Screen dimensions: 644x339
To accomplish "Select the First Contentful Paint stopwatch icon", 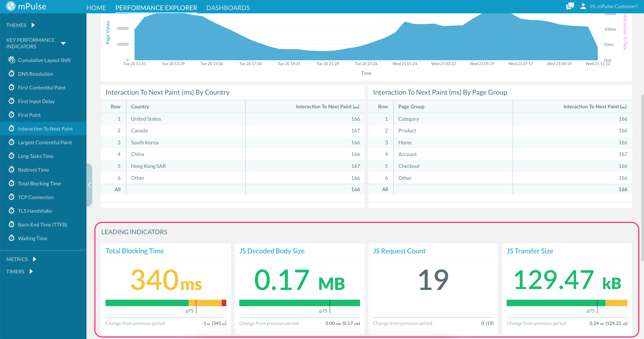I will (12, 87).
